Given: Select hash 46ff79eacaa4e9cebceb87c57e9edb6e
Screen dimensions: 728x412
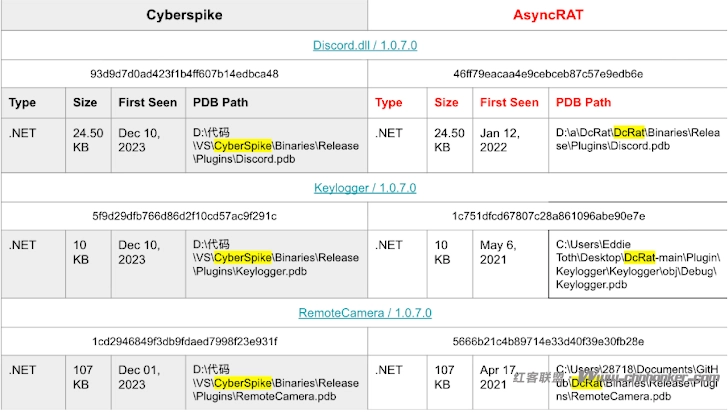Looking at the screenshot, I should coord(548,74).
